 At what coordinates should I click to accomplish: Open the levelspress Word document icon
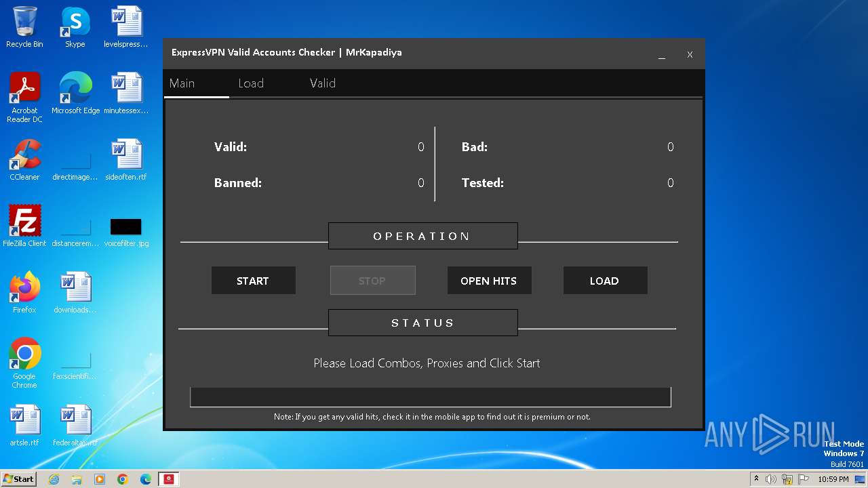[x=126, y=27]
